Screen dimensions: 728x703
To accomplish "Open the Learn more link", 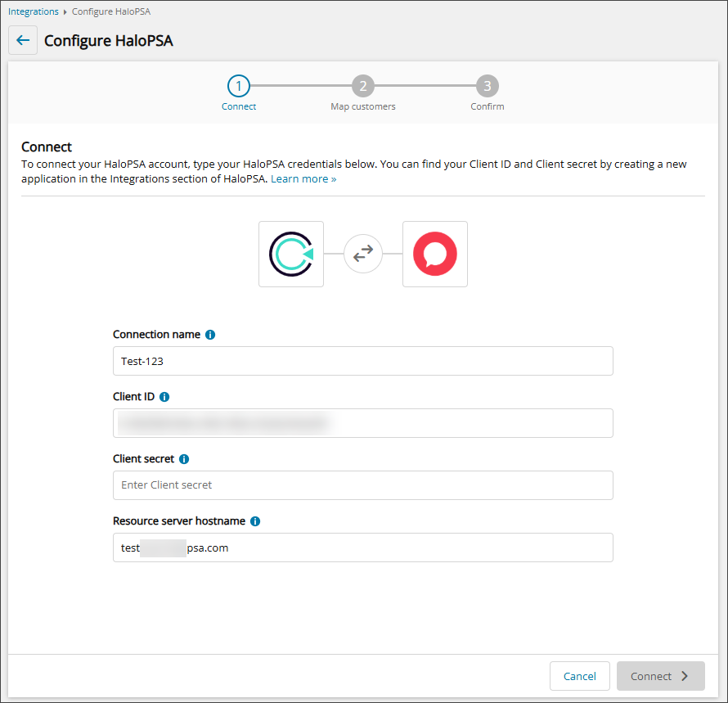I will (303, 178).
